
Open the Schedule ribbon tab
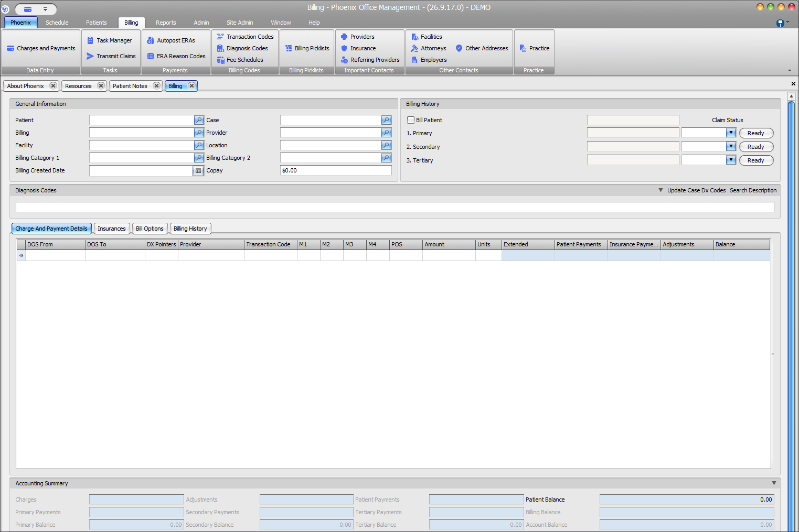(57, 23)
